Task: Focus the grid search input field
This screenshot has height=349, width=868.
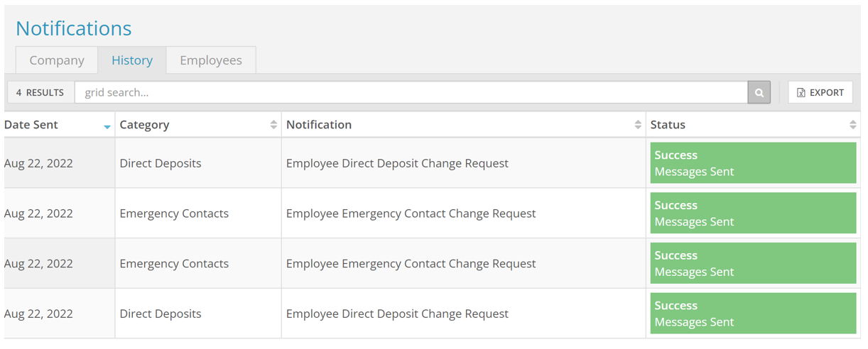Action: 411,92
